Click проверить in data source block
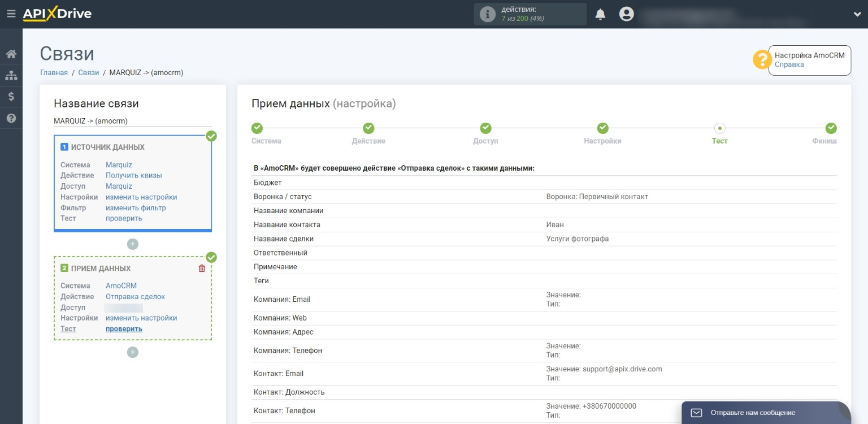 (x=124, y=218)
